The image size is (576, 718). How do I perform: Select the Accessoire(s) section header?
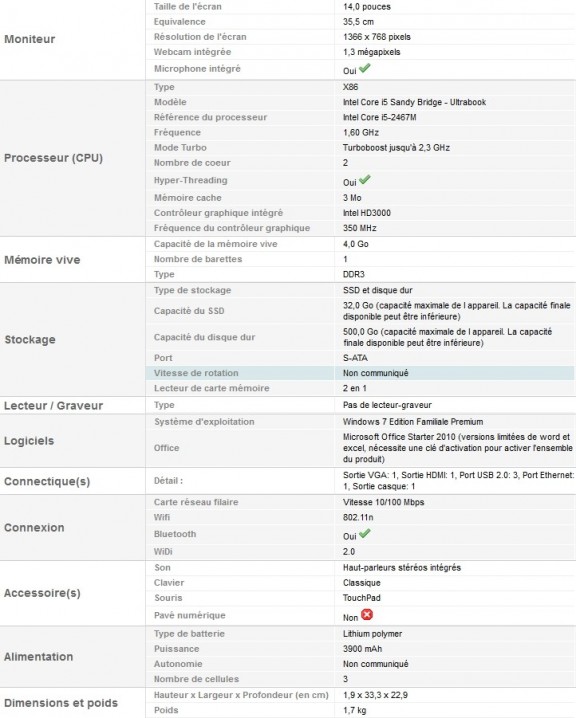(42, 593)
